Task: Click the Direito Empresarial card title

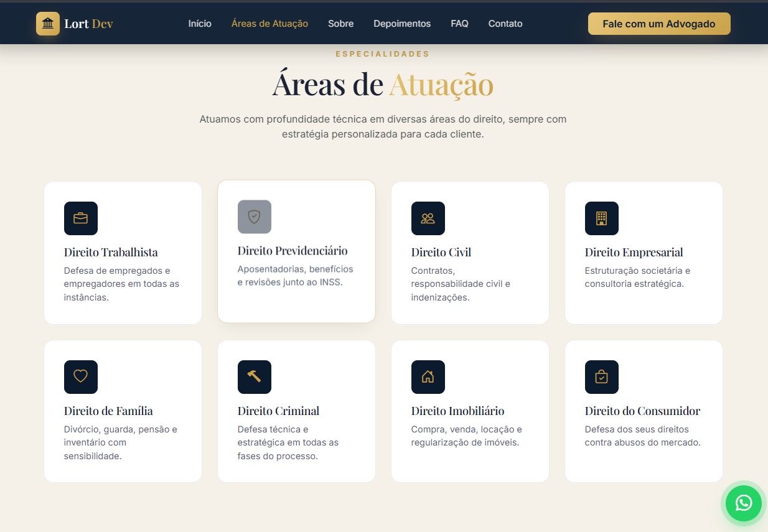Action: point(634,253)
